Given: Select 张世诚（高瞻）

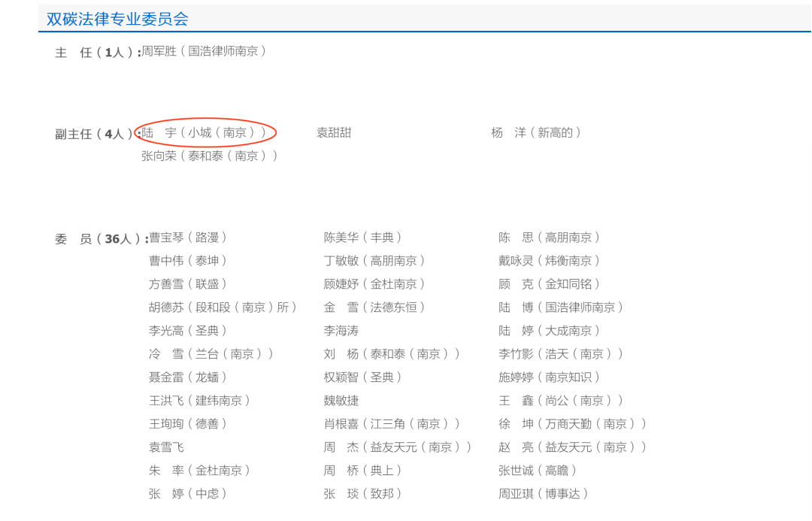Looking at the screenshot, I should (538, 471).
